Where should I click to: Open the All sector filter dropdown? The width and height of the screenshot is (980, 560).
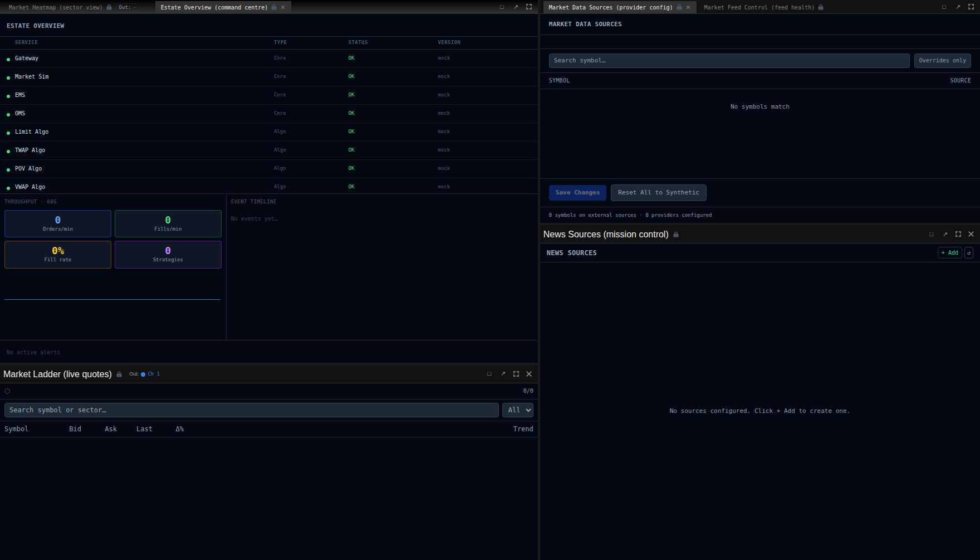(x=517, y=410)
